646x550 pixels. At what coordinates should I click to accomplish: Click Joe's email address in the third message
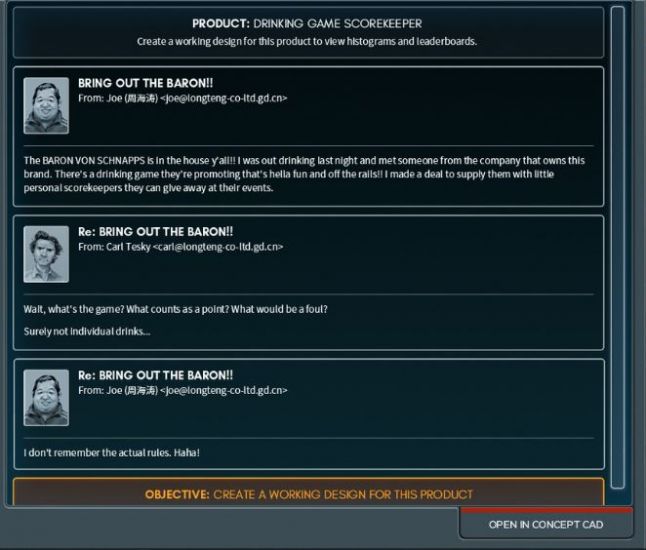(223, 390)
